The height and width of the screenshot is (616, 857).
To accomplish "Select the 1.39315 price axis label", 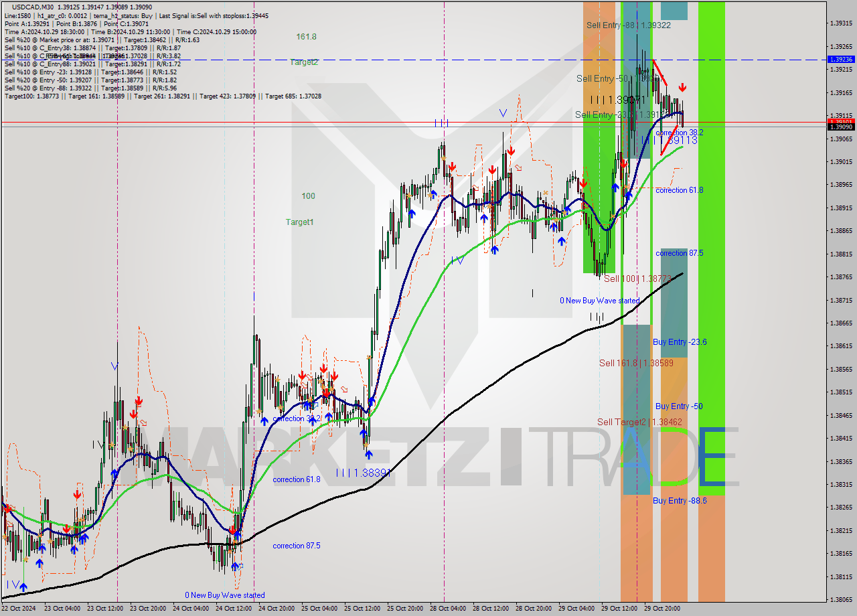I will click(x=841, y=23).
